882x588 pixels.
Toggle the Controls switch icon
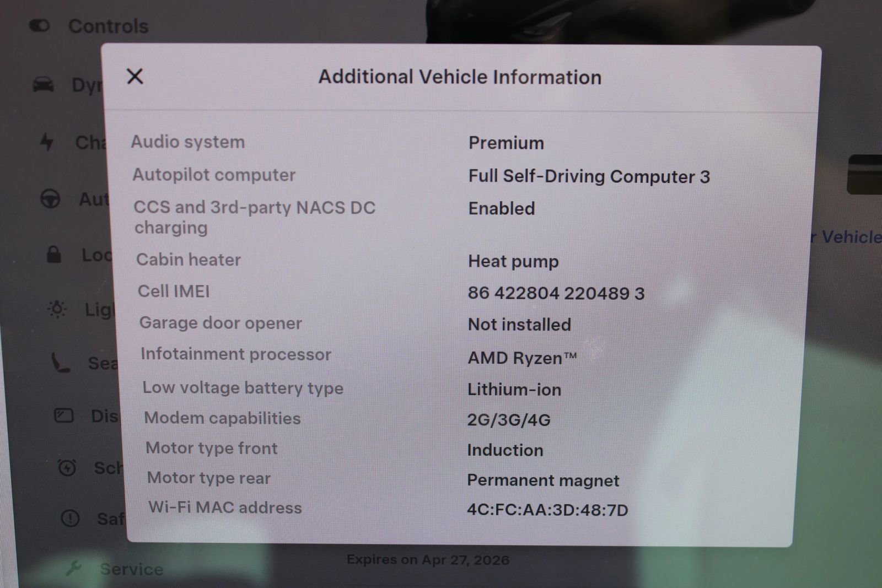point(39,25)
